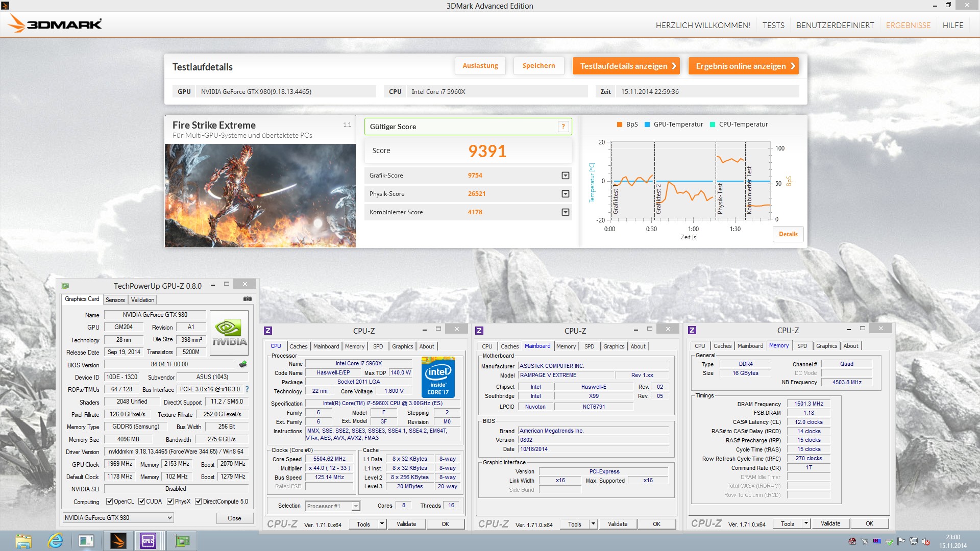Click the Fire Strike Extreme version 1.1 icon
Viewport: 980px width, 551px height.
click(x=347, y=124)
